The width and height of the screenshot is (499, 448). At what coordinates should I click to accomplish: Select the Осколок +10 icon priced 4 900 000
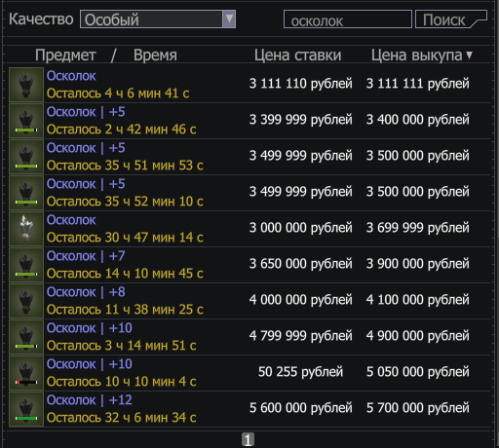coord(26,337)
